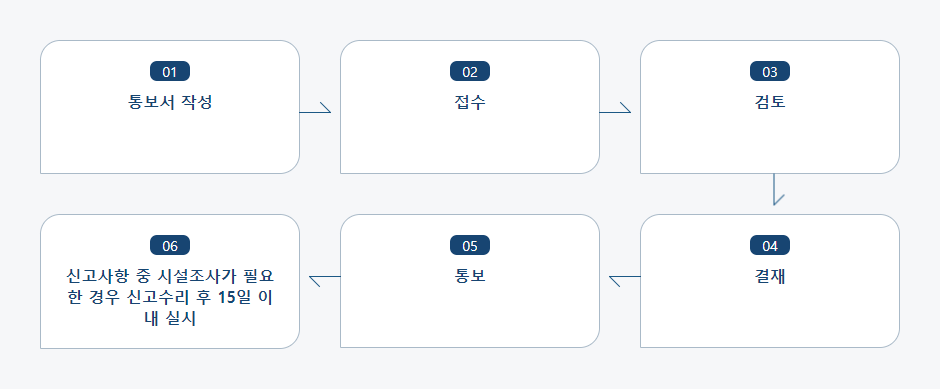Click arrow pointing from 결재 to 통보
Viewport: 940px width, 390px height.
tap(625, 281)
